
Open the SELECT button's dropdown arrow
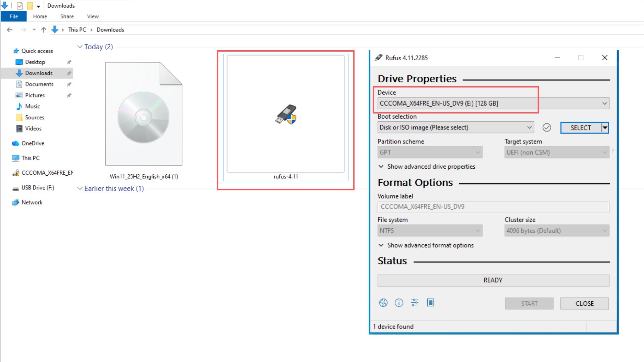[x=605, y=127]
